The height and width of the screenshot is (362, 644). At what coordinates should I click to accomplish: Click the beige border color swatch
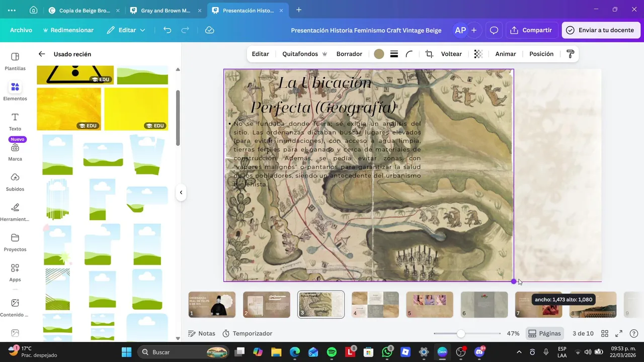tap(379, 54)
